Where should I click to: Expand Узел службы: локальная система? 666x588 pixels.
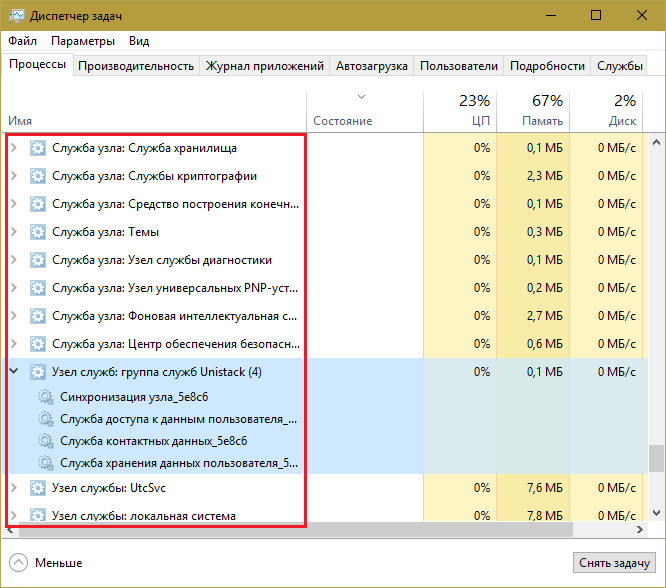[14, 515]
